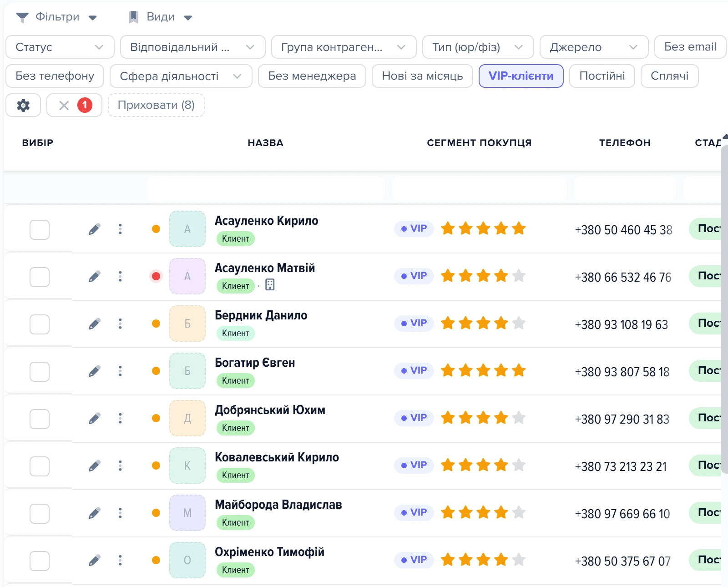Image resolution: width=728 pixels, height=587 pixels.
Task: Apply the Без email quick filter
Action: [690, 47]
